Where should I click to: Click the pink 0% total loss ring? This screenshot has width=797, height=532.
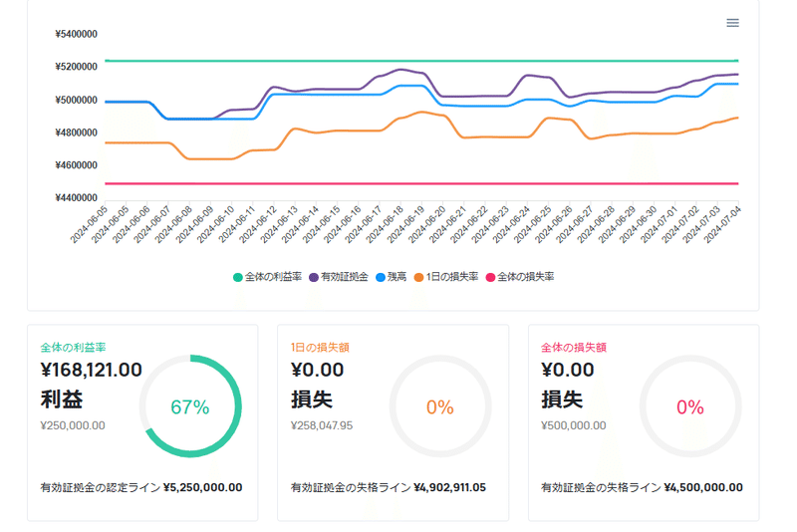click(690, 406)
